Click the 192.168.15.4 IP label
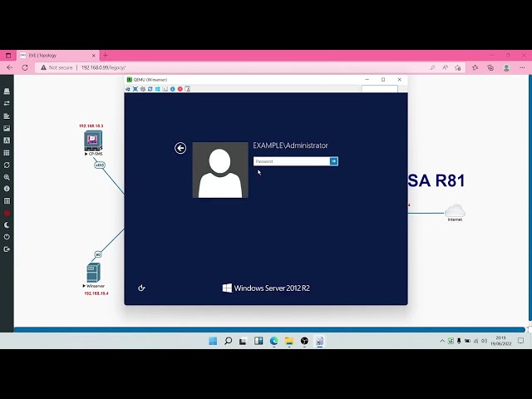532x399 pixels. point(96,293)
